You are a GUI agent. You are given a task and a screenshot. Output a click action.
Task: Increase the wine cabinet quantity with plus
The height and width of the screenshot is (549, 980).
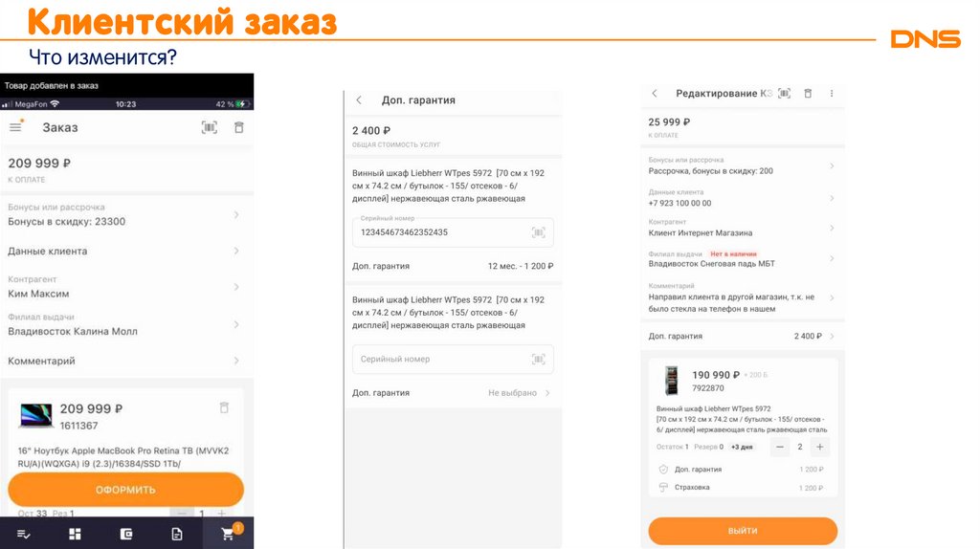(820, 447)
